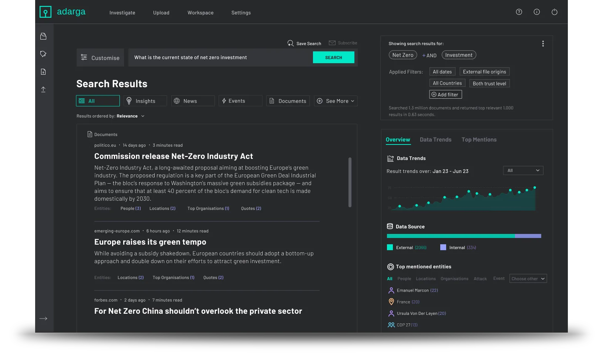603x364 pixels.
Task: Switch to the Top Mentions tab
Action: (479, 140)
